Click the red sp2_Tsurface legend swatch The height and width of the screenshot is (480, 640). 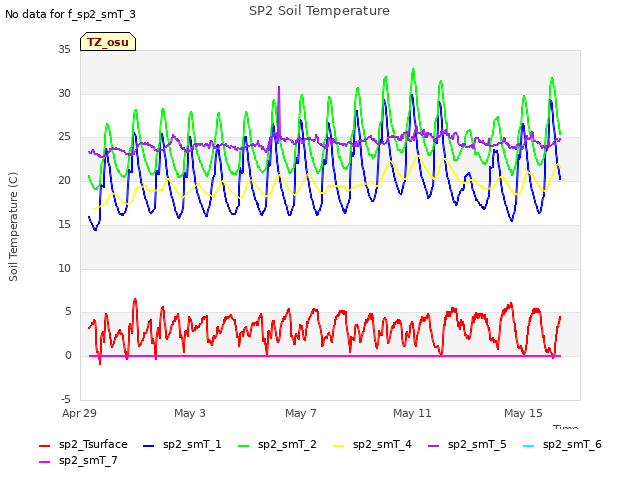(44, 446)
